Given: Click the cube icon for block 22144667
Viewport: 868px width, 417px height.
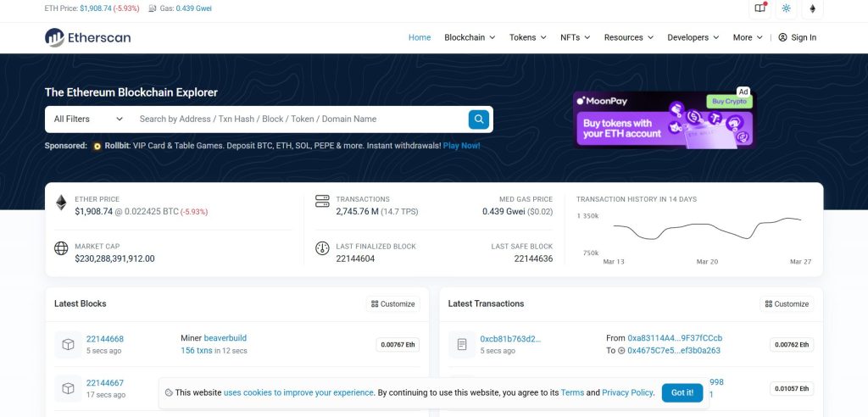Looking at the screenshot, I should [x=68, y=388].
